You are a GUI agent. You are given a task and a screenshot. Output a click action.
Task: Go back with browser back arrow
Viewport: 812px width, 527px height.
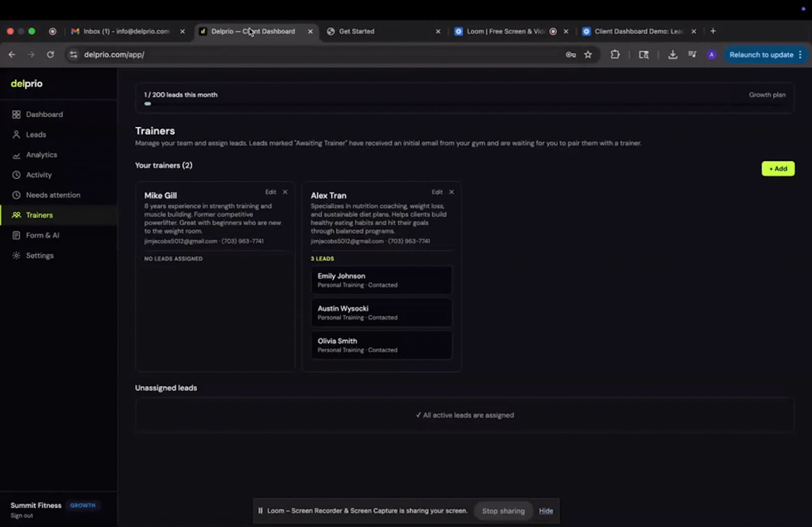click(x=12, y=54)
